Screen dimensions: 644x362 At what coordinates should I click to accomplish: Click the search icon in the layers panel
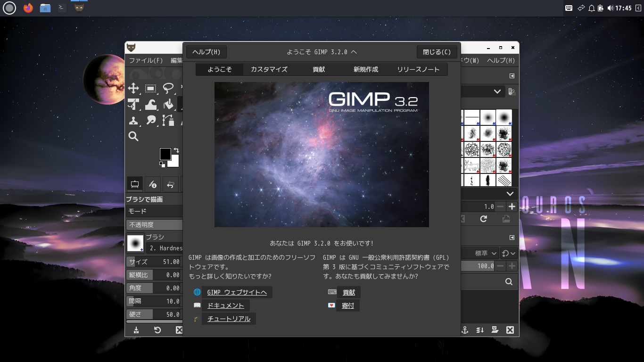(509, 282)
